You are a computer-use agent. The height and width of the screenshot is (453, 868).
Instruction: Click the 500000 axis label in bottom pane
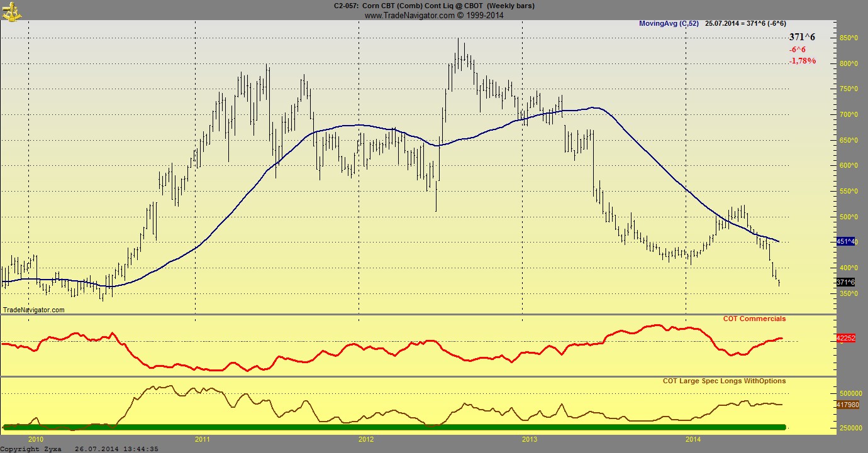tap(851, 393)
